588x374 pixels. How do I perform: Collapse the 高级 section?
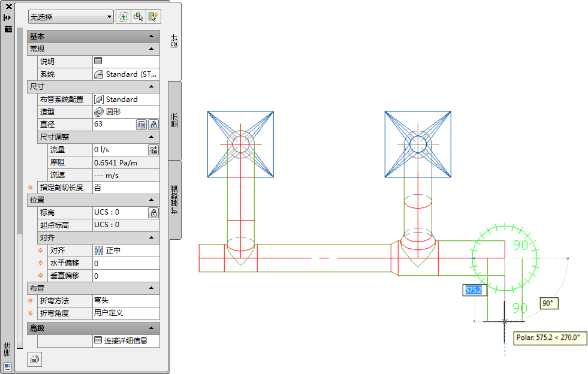click(152, 328)
